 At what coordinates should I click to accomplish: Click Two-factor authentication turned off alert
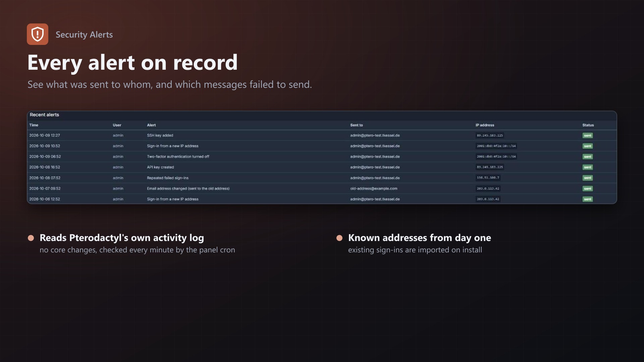pos(178,157)
